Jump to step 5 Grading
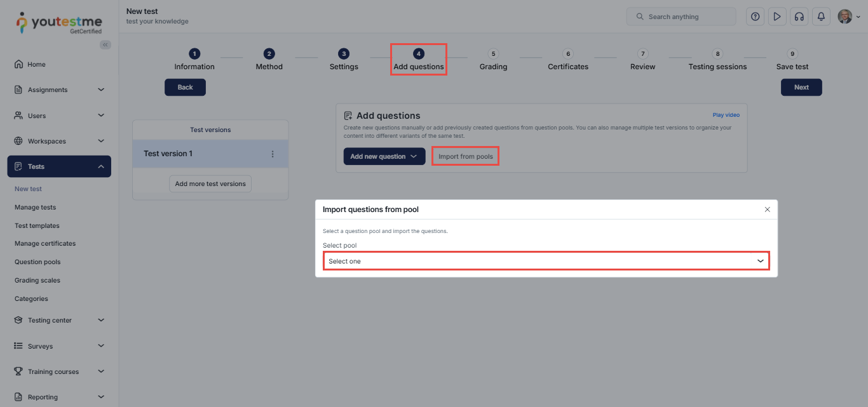This screenshot has width=868, height=407. point(493,60)
